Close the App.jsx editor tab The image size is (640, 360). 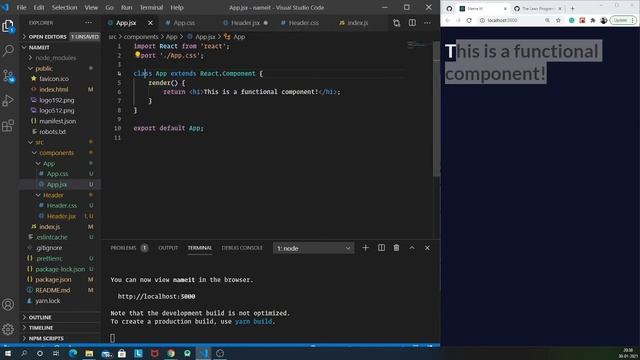pyautogui.click(x=150, y=23)
